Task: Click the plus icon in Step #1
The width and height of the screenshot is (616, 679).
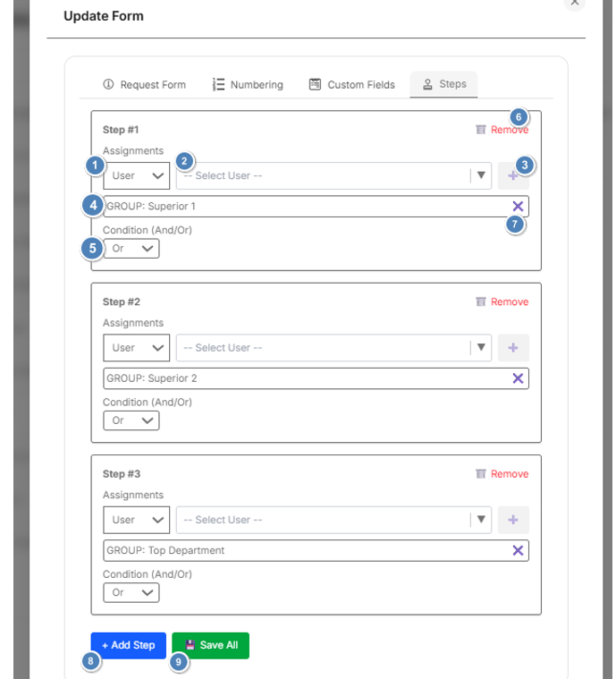Action: (513, 176)
